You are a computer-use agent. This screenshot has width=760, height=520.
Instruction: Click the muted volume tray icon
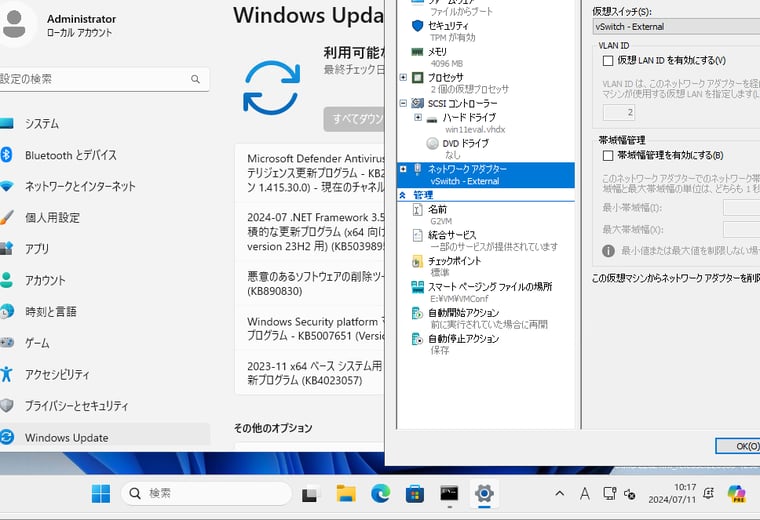[x=630, y=494]
